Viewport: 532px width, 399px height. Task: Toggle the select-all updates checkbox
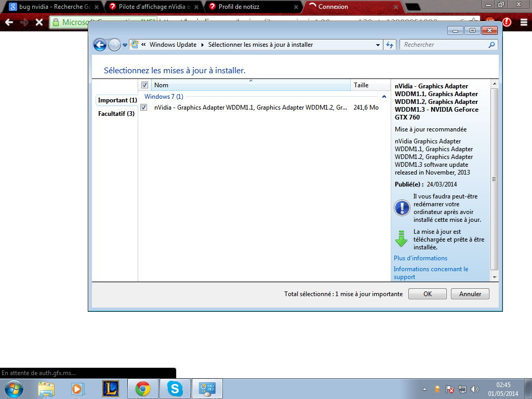[144, 85]
